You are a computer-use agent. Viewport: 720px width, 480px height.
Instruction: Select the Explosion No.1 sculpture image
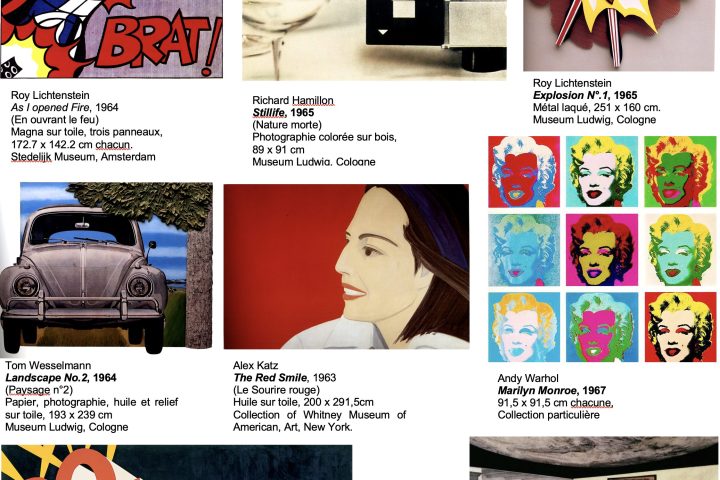click(619, 35)
